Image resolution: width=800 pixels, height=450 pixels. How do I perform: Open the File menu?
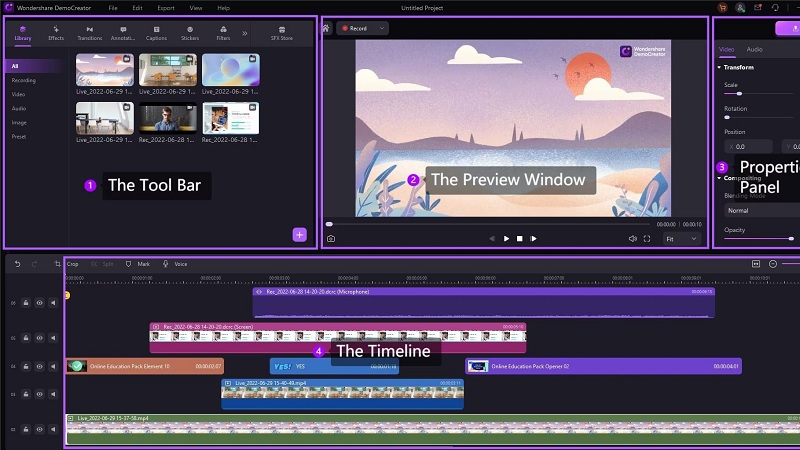point(113,8)
